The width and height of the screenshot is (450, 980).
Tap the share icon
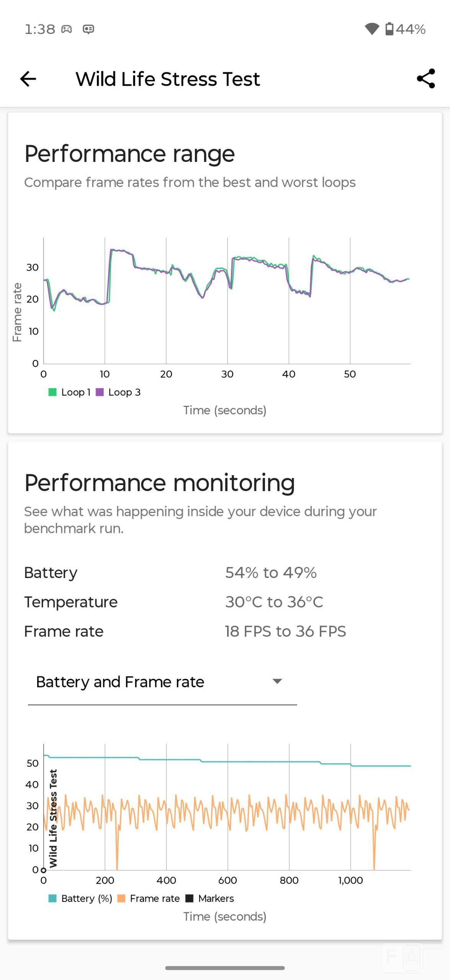point(425,79)
